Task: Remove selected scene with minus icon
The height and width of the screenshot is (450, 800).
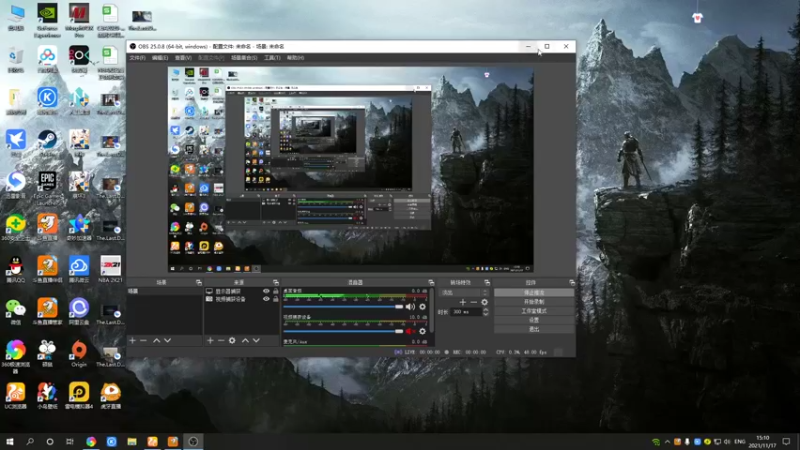Action: 143,340
